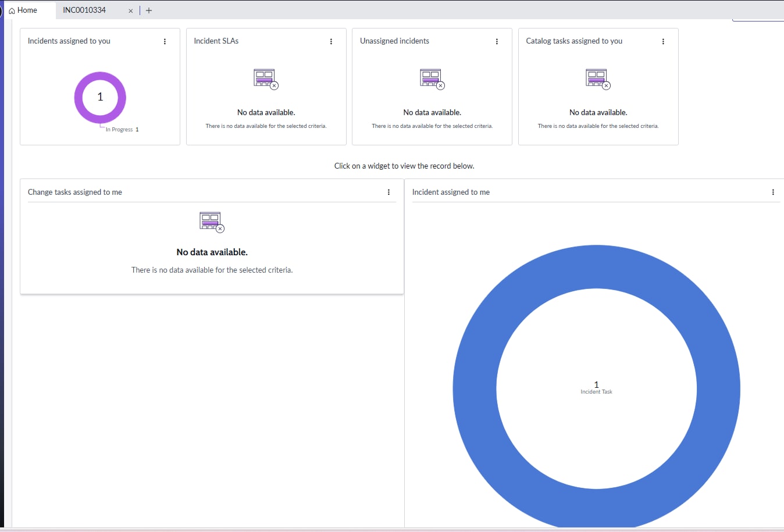Click the 'Click on a widget' hint text
The image size is (784, 532).
coord(404,166)
